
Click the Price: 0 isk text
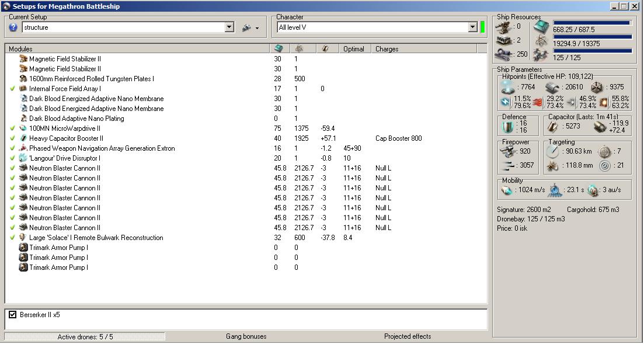tap(511, 228)
